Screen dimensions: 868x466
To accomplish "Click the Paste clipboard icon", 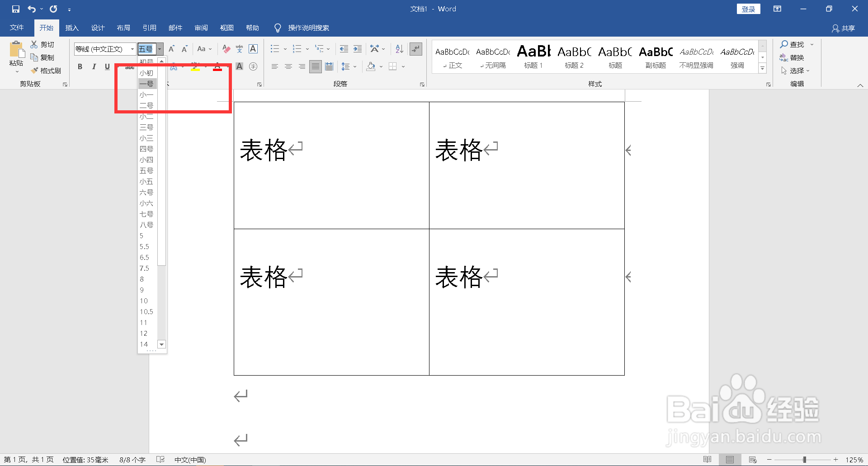I will point(16,50).
